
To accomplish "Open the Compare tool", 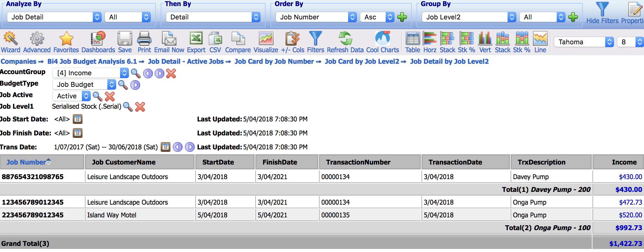I will [x=238, y=43].
